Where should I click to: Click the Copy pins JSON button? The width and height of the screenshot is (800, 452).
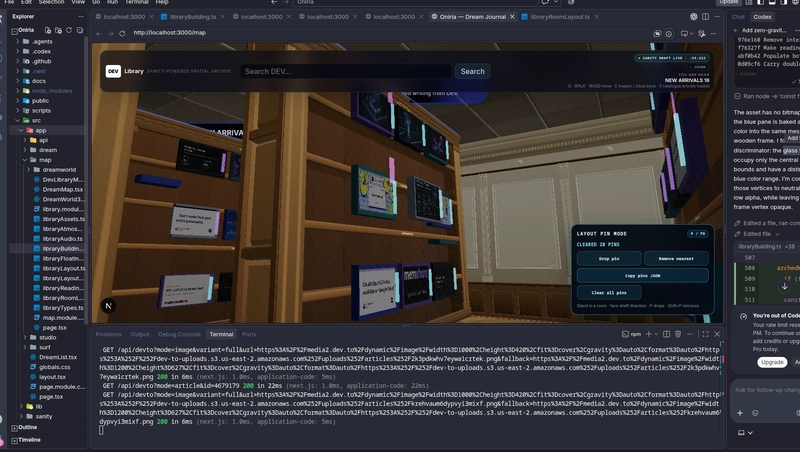click(642, 275)
